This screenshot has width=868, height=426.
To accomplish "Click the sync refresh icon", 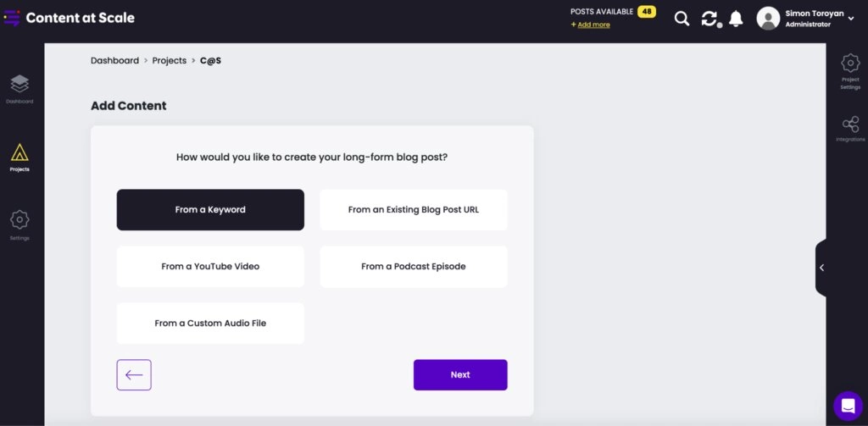I will (x=709, y=19).
